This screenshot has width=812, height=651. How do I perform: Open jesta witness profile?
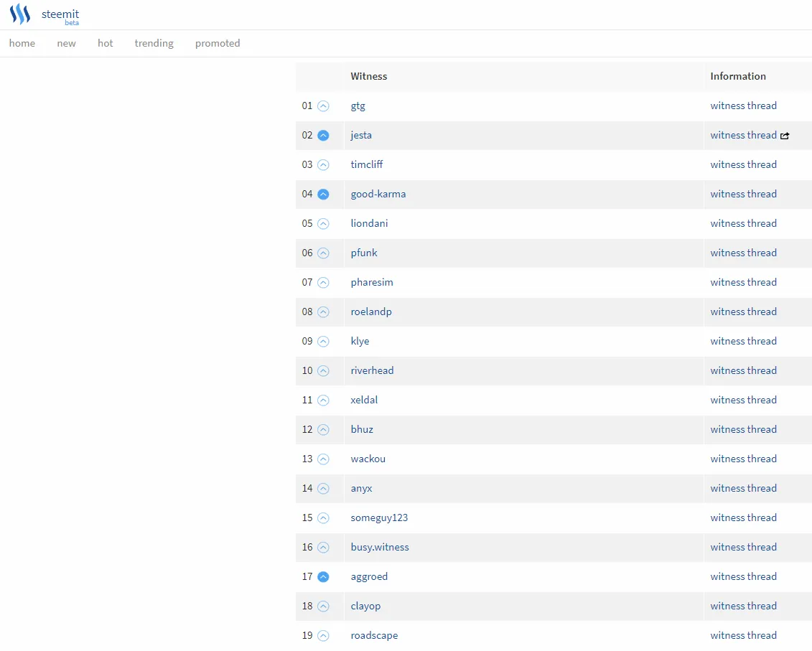click(x=361, y=135)
